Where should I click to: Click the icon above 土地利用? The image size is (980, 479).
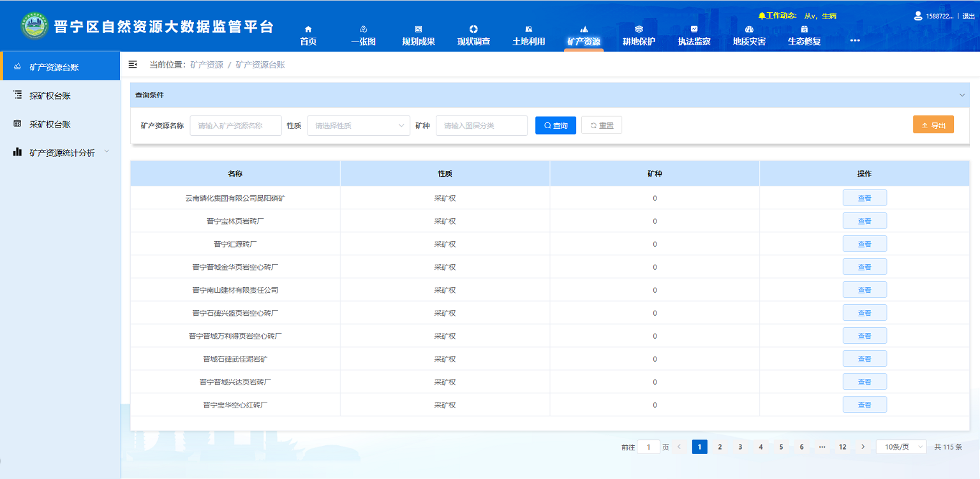coord(528,29)
